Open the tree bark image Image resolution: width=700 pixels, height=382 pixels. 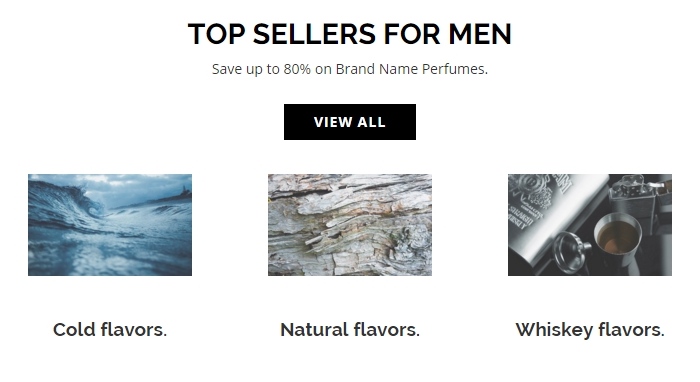[x=350, y=225]
